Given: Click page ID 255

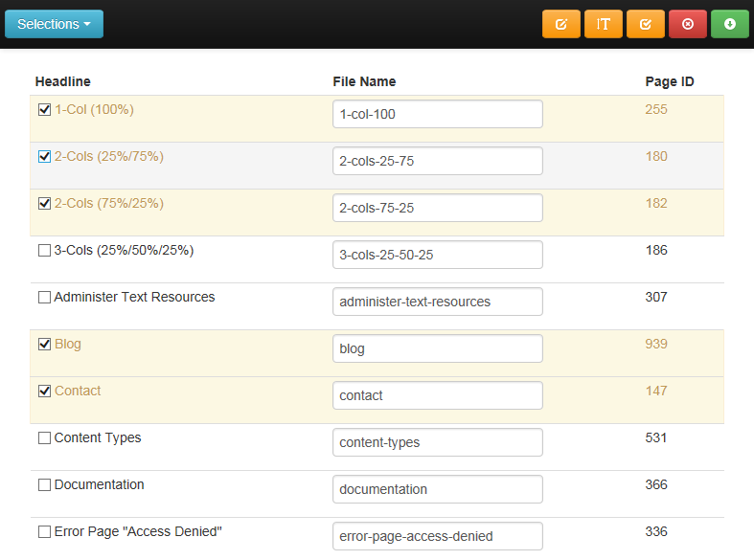Looking at the screenshot, I should click(x=656, y=109).
